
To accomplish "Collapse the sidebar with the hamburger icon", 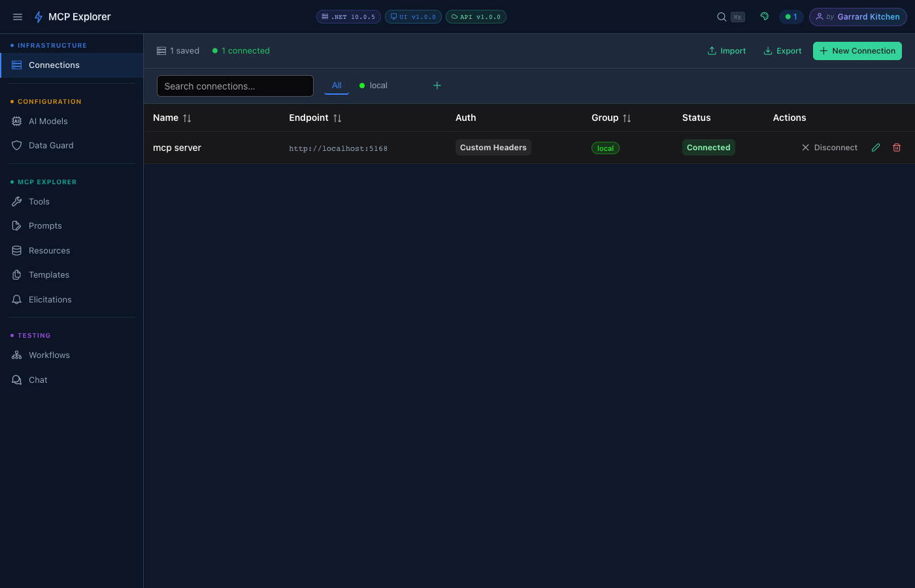I will 18,16.
